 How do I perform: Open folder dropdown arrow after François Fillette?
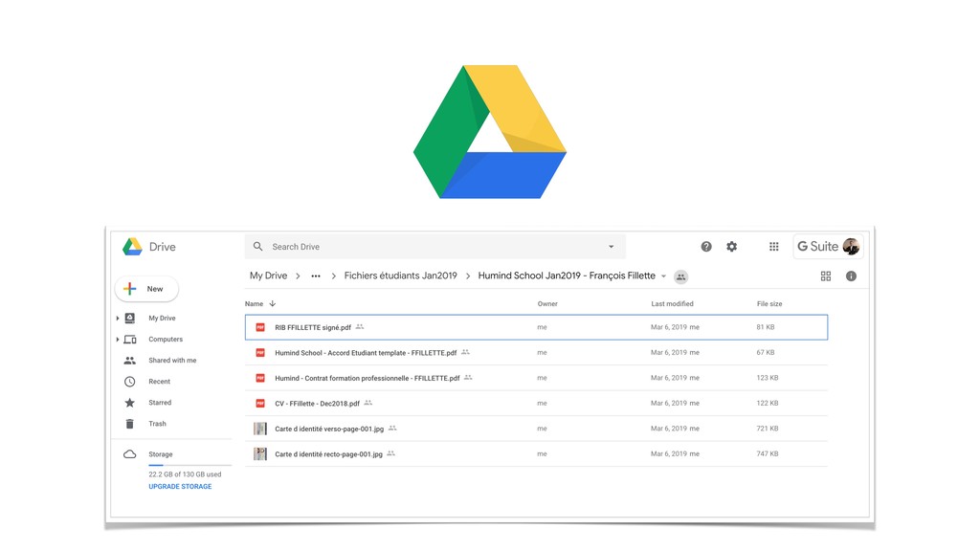664,276
